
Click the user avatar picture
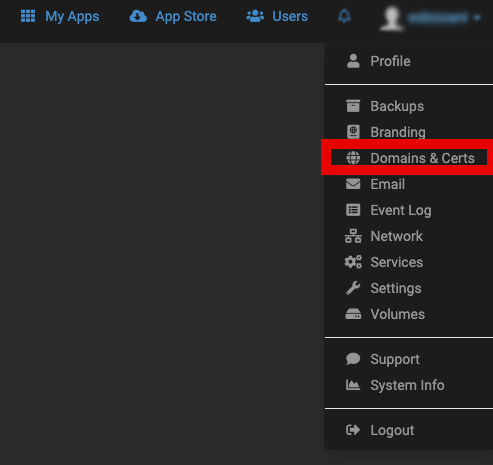coord(392,18)
